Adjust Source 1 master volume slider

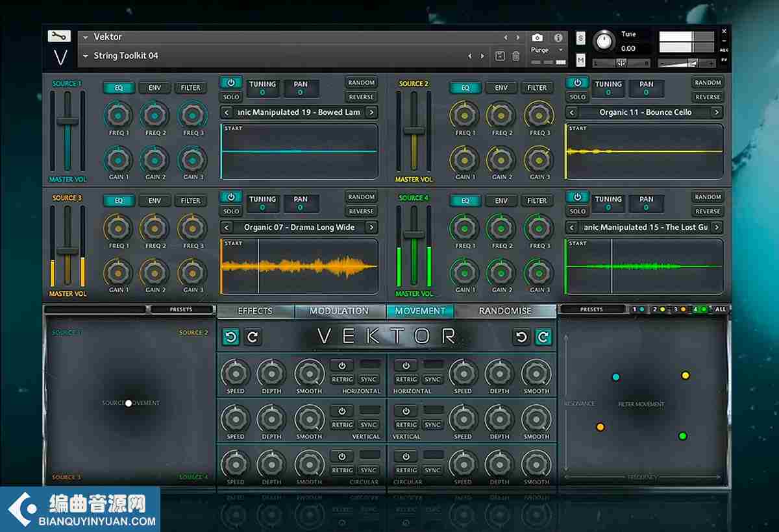click(x=67, y=121)
